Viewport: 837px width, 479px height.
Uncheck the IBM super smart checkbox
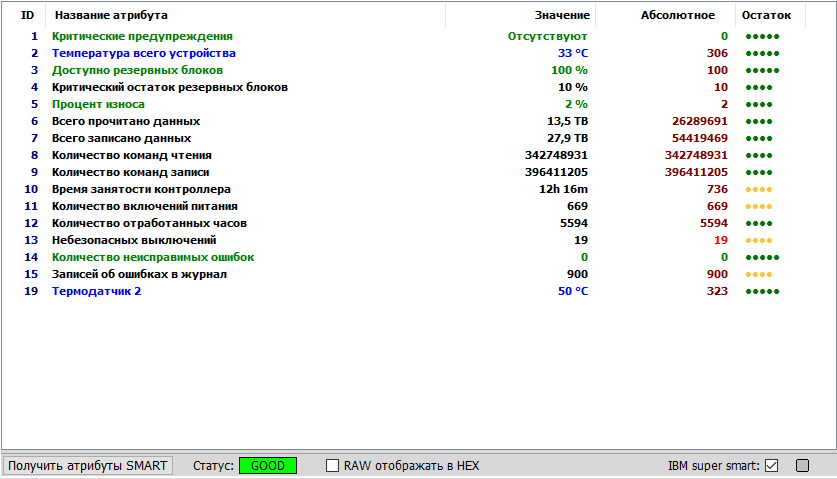click(x=771, y=466)
